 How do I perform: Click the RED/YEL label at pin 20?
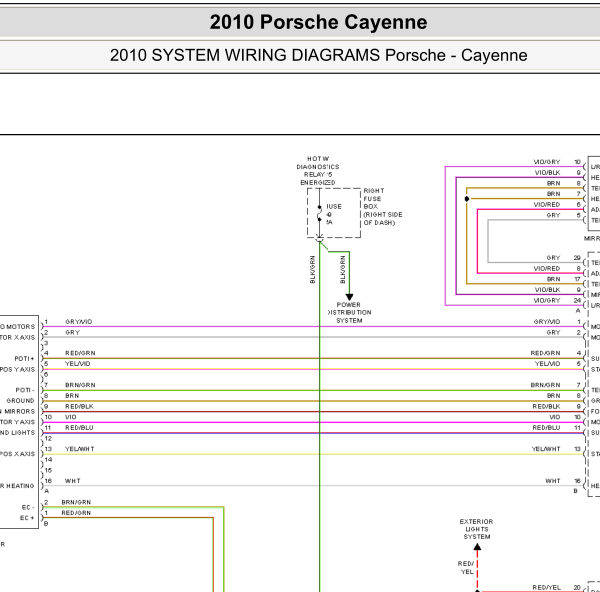click(546, 588)
